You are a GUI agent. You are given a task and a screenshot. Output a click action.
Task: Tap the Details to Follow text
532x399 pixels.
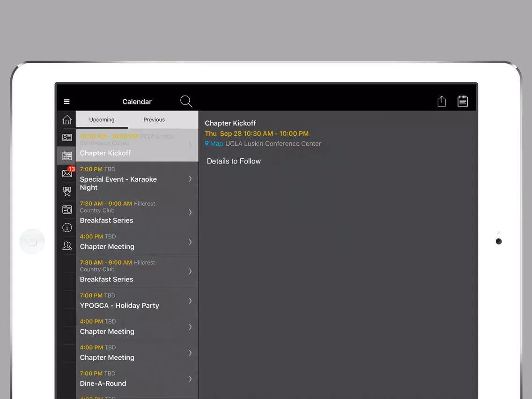click(234, 161)
